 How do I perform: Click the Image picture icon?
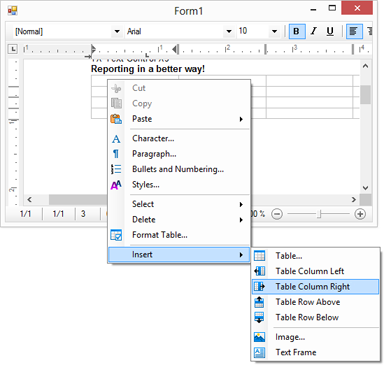pos(259,337)
